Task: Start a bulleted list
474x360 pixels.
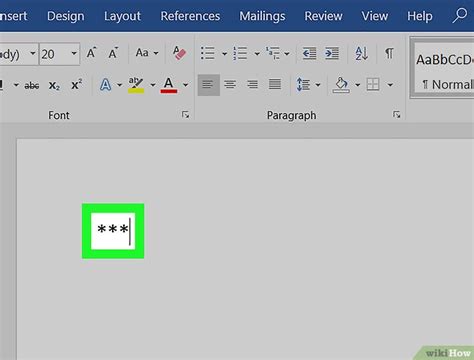Action: tap(207, 53)
